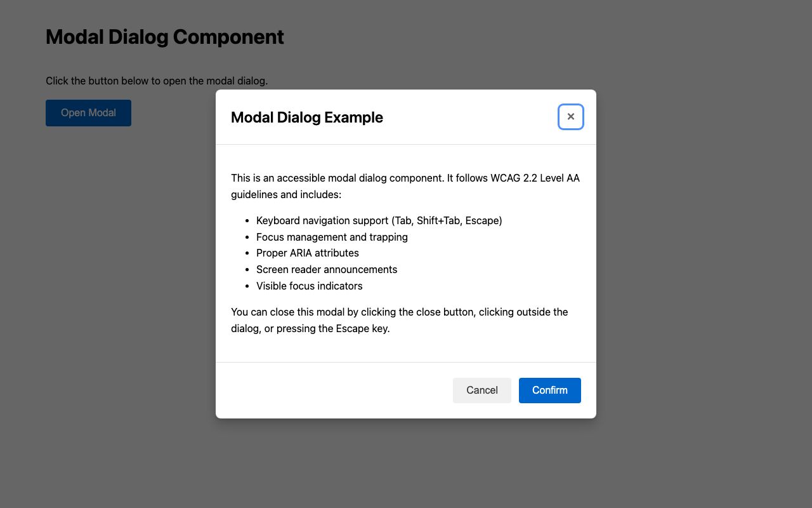Click the Proper ARIA attributes bullet

tap(307, 253)
